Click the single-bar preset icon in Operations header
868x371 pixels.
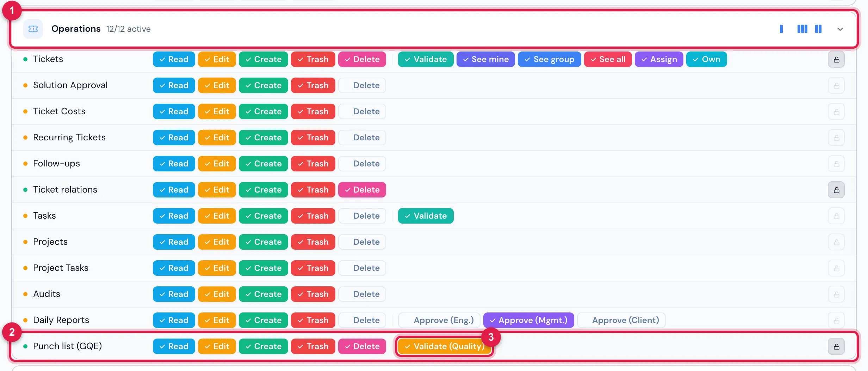781,29
